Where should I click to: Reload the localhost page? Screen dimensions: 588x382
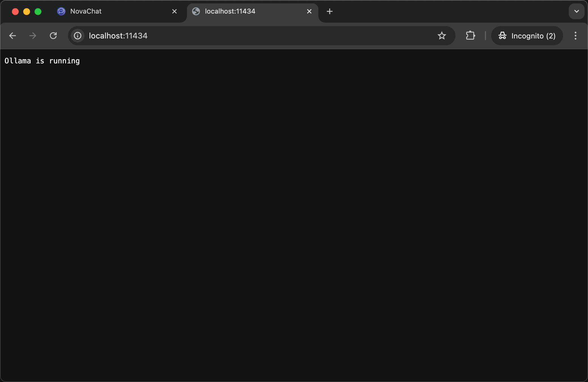[x=53, y=36]
